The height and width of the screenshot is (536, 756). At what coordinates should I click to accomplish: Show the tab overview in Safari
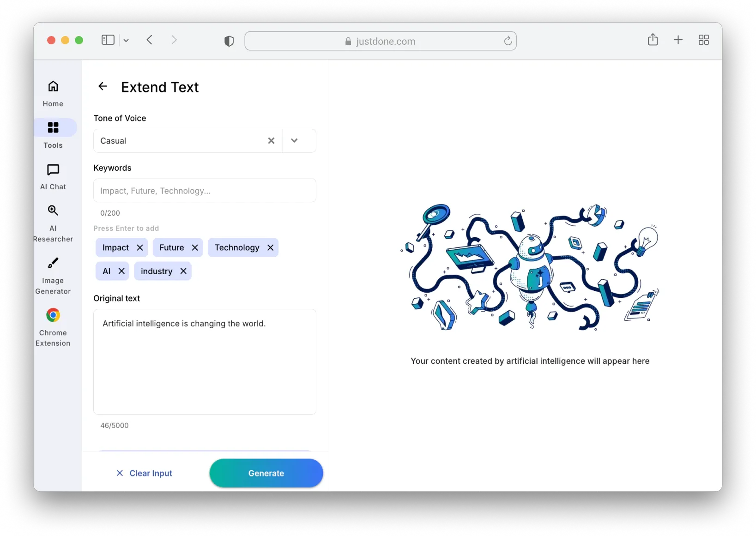coord(703,40)
